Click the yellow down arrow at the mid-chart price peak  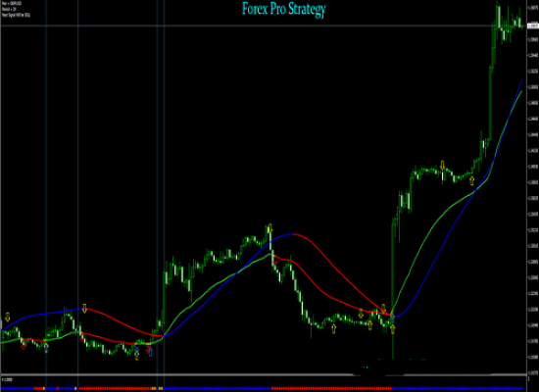(x=270, y=228)
